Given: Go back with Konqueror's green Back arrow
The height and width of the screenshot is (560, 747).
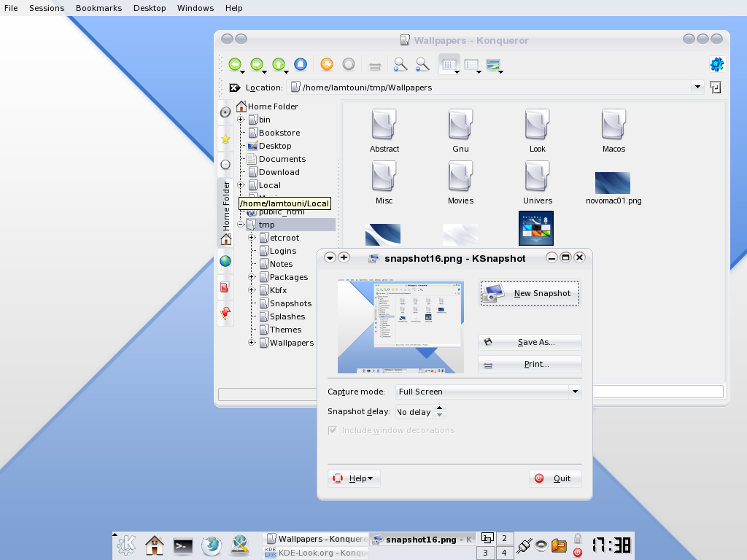Looking at the screenshot, I should click(235, 64).
